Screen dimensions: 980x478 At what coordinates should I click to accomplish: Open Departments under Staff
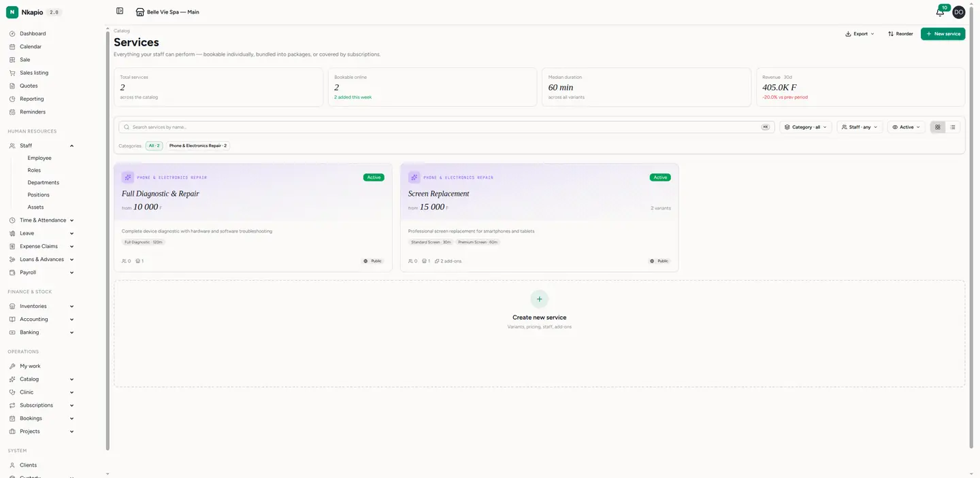click(x=43, y=182)
